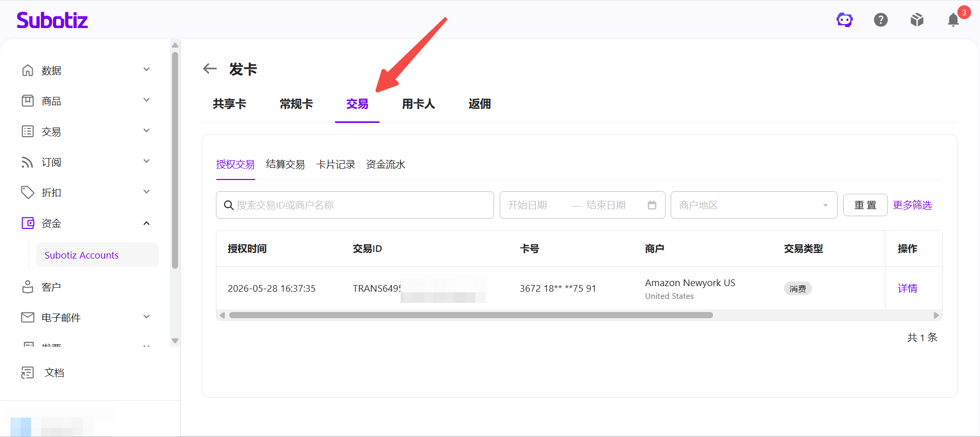Click the 商户 column header
This screenshot has height=437, width=980.
tap(655, 248)
